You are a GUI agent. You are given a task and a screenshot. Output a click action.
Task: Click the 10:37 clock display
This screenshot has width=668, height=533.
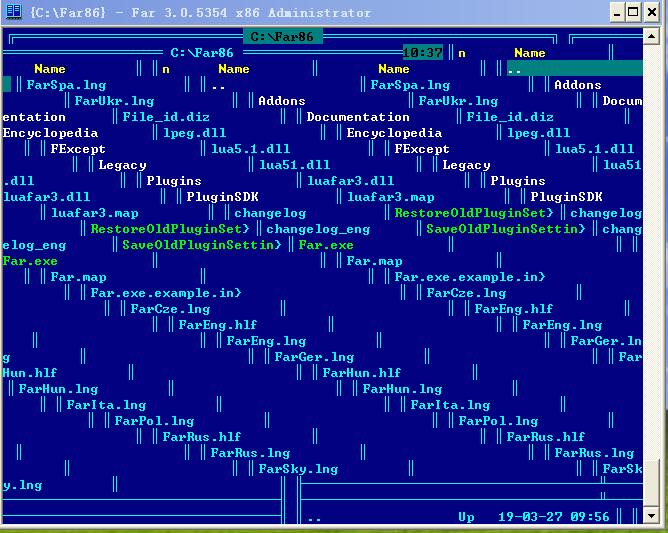423,53
